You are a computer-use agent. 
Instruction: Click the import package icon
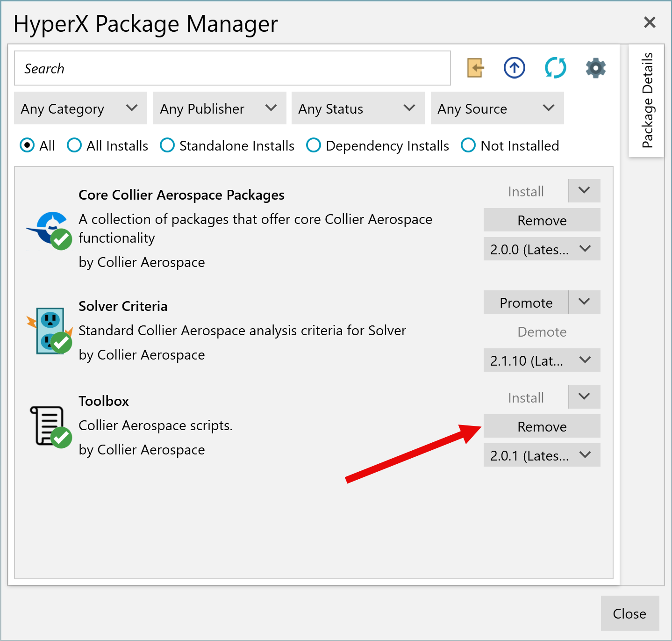pyautogui.click(x=475, y=68)
